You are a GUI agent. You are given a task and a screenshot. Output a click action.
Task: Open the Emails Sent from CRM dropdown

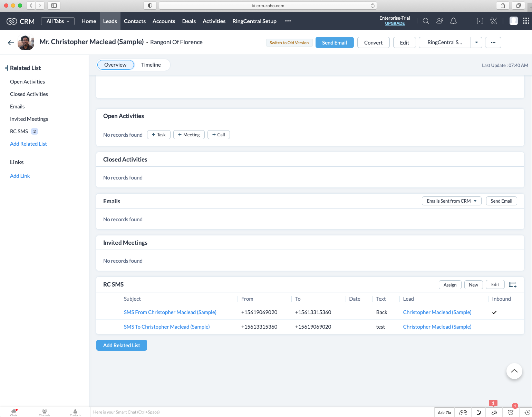point(451,201)
